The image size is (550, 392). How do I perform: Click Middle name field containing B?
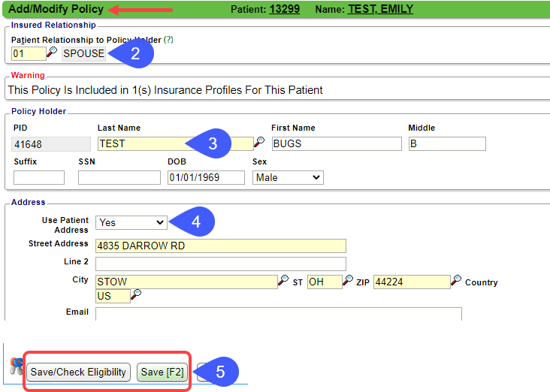click(447, 143)
